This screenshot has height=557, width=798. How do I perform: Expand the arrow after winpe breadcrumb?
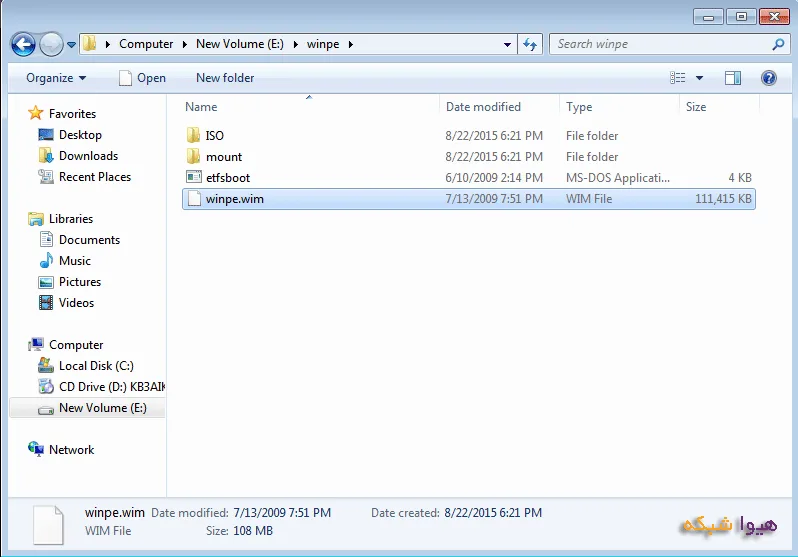[351, 44]
